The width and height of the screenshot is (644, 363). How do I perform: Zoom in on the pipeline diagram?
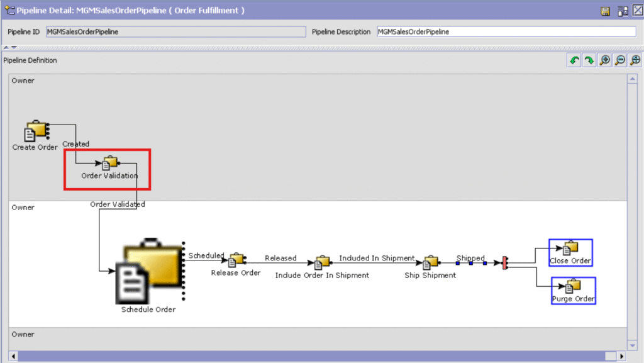coord(604,60)
